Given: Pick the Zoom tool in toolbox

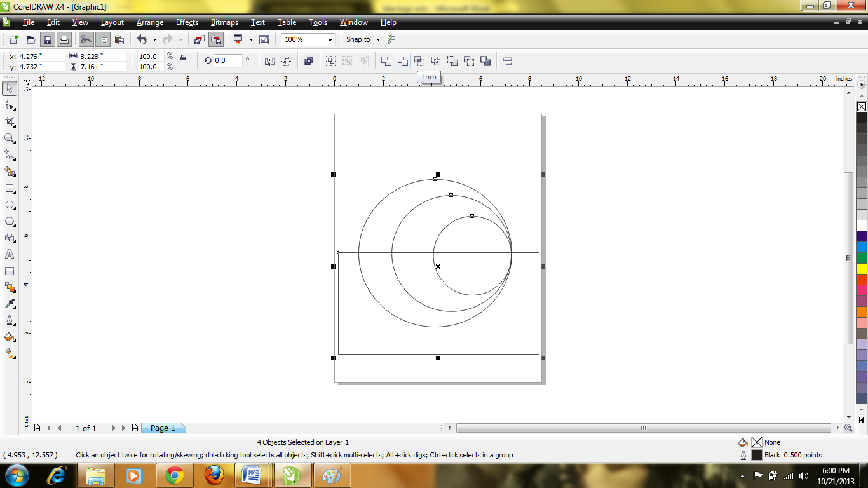Looking at the screenshot, I should pyautogui.click(x=10, y=138).
